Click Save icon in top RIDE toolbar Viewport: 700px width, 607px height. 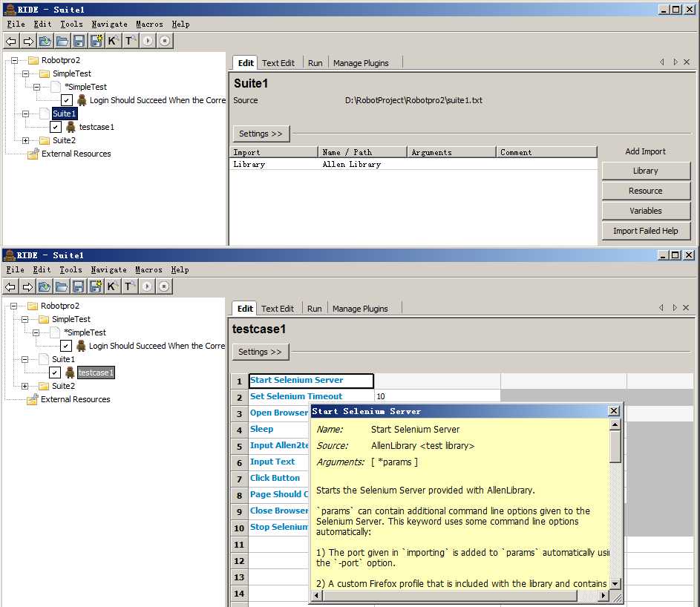coord(79,42)
